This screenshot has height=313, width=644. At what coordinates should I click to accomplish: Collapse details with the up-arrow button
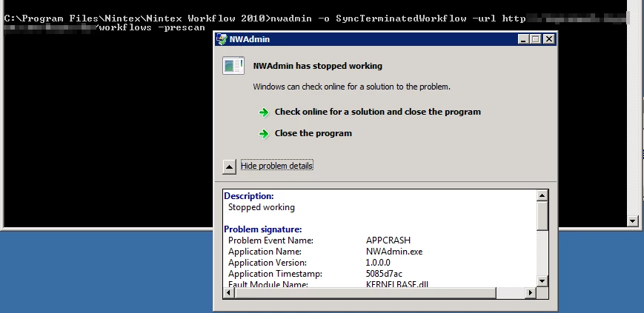click(x=229, y=166)
